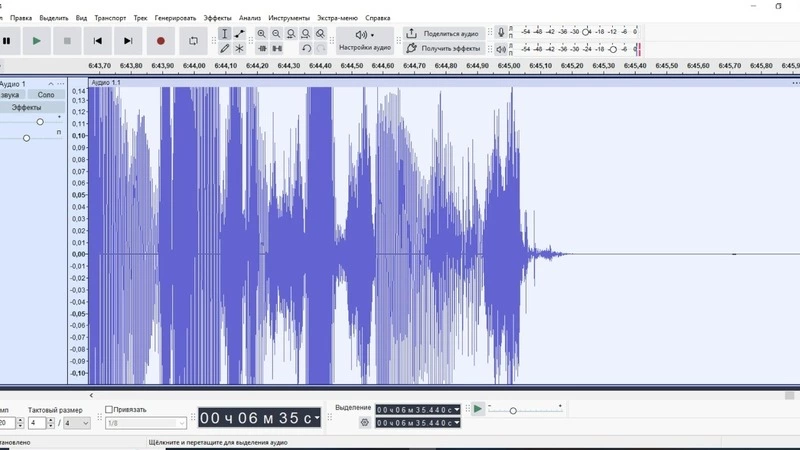Image resolution: width=800 pixels, height=450 pixels.
Task: Skip to end of track
Action: click(x=128, y=41)
